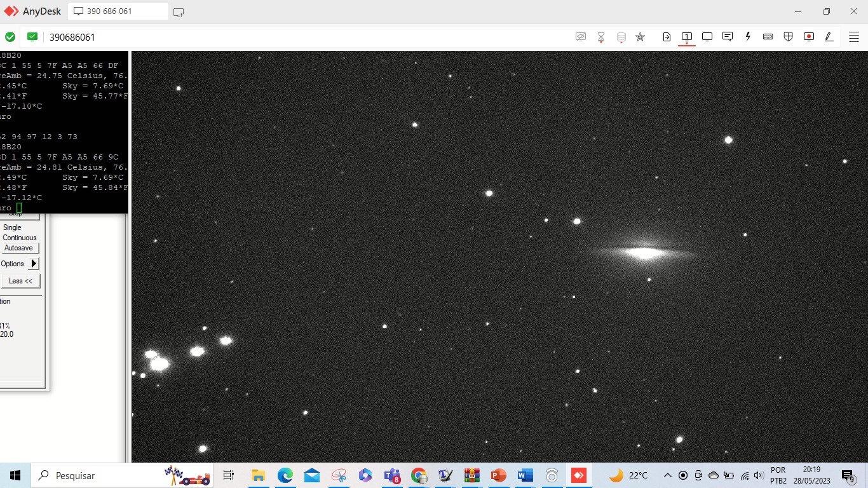Click the green verified monitor icon

click(x=32, y=37)
